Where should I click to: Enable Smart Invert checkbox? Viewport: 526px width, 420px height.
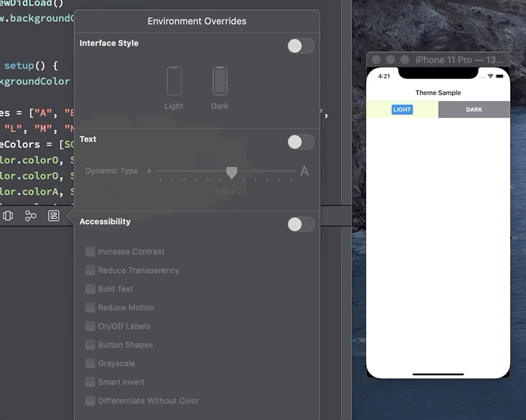coord(90,382)
